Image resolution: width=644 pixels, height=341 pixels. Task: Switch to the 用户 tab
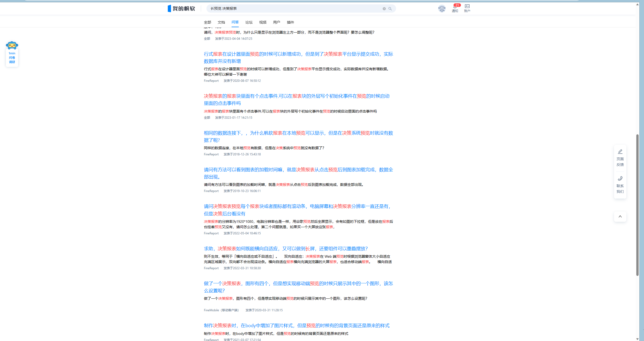pos(277,22)
